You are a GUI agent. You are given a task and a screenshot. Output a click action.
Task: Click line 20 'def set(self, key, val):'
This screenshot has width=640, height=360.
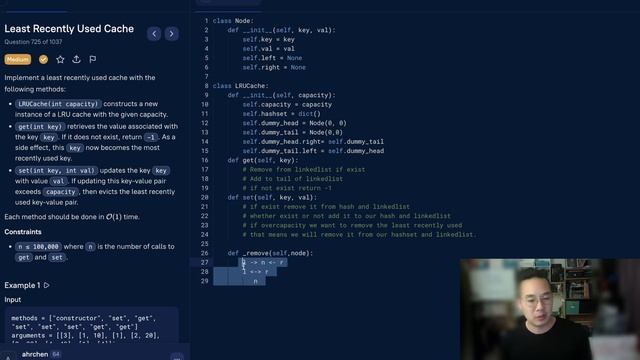pos(272,198)
